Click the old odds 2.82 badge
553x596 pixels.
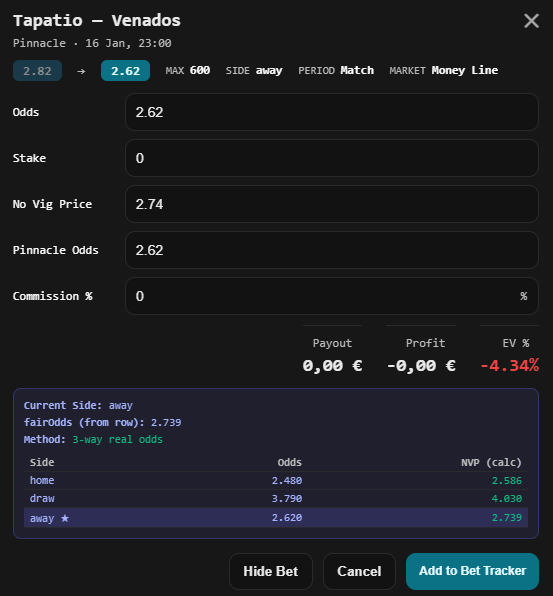coord(37,71)
